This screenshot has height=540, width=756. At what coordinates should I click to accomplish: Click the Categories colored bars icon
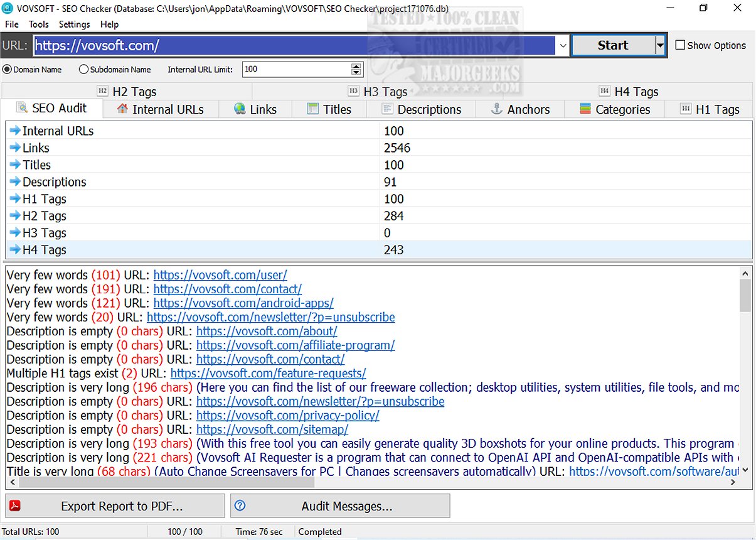(x=585, y=109)
